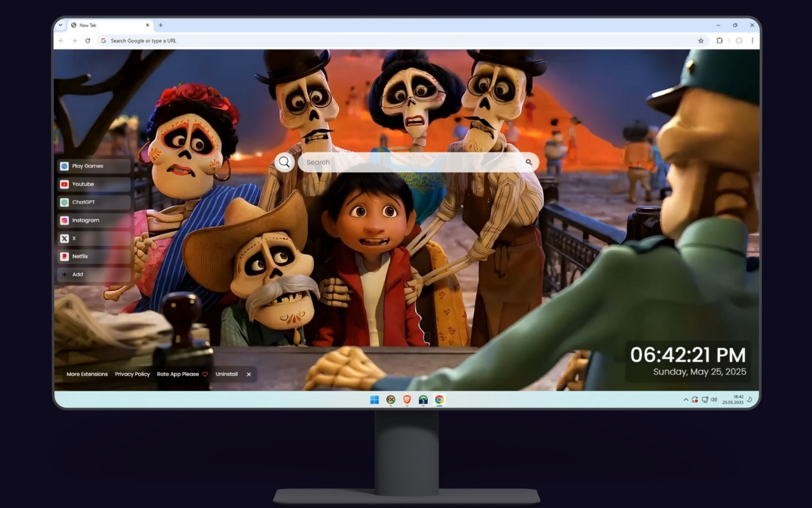The height and width of the screenshot is (508, 812).
Task: Click the Sunday, May 25, 2025 date
Action: click(x=700, y=372)
